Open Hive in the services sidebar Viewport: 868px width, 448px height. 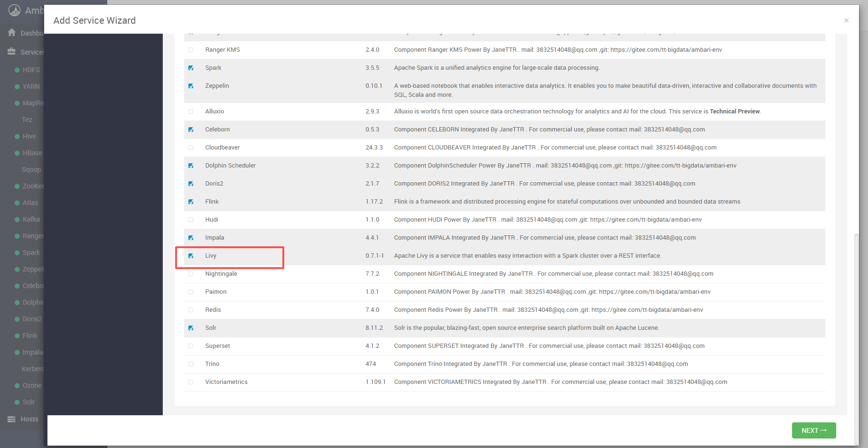tap(29, 136)
